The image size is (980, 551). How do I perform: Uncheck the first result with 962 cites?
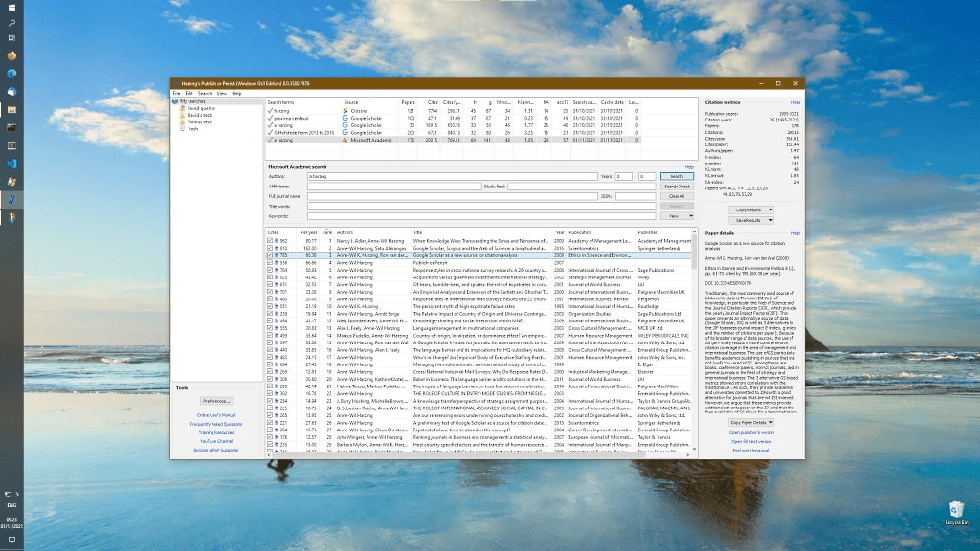271,242
